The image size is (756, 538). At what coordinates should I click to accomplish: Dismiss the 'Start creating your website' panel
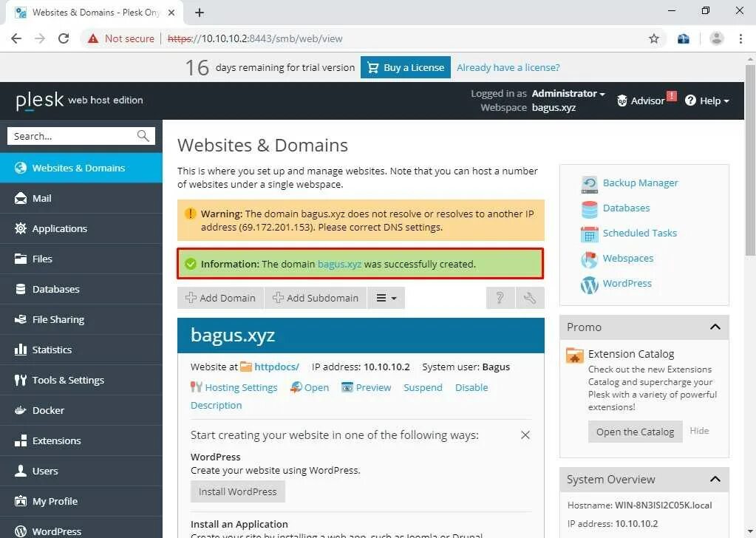pyautogui.click(x=525, y=435)
